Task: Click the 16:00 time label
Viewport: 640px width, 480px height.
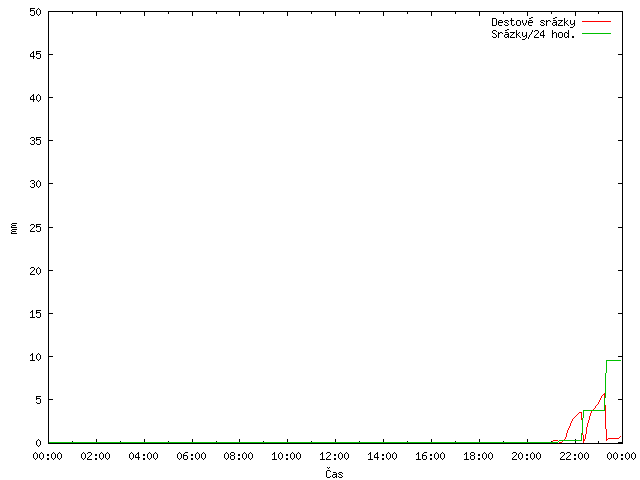Action: [430, 456]
